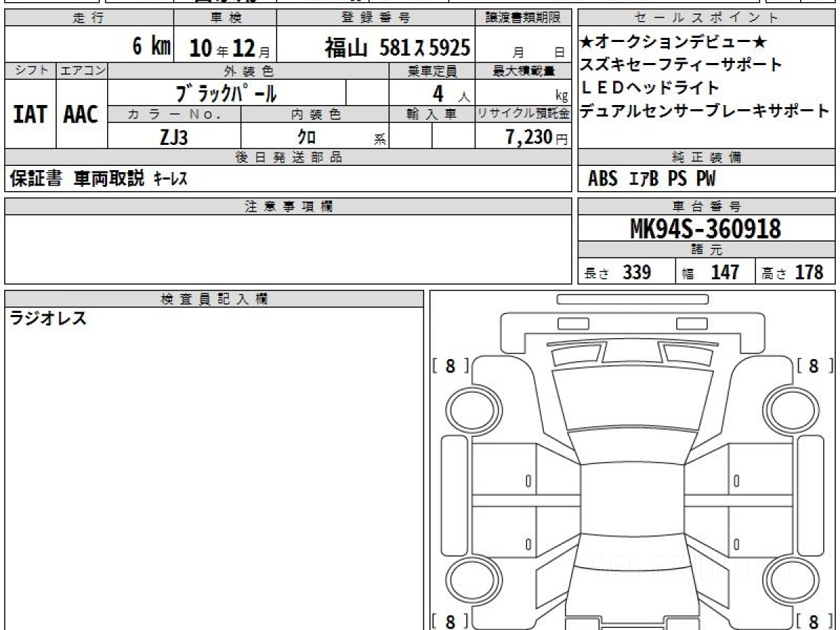Click the 登録番号 header

tap(377, 18)
